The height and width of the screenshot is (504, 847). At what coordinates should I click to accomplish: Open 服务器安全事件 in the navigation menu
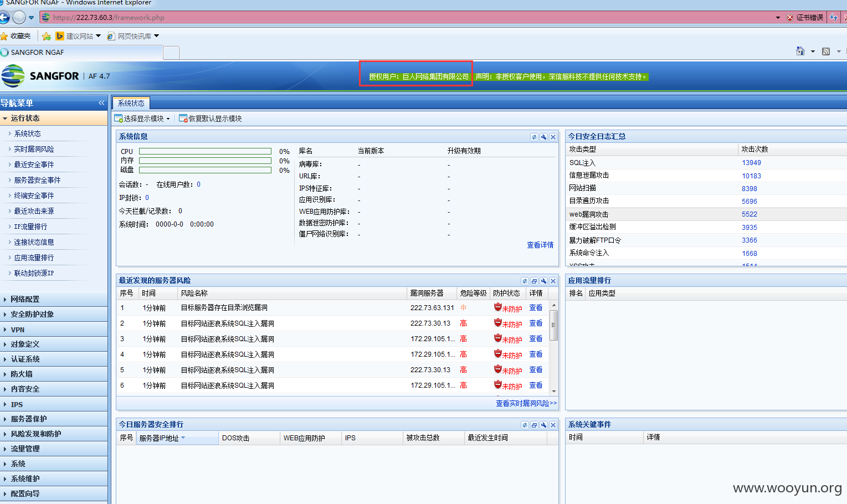(x=37, y=180)
